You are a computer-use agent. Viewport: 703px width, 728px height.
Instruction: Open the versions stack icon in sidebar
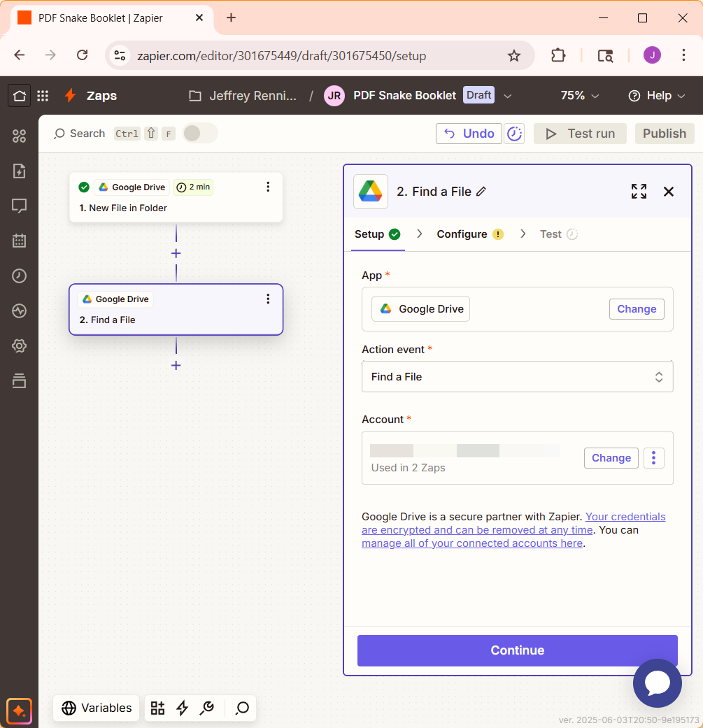[19, 380]
